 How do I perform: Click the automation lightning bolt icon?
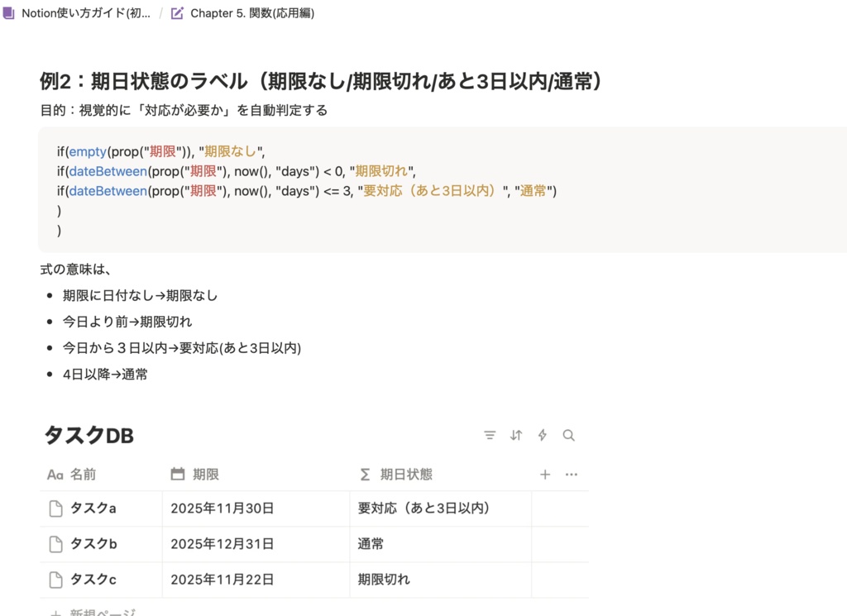pos(543,435)
